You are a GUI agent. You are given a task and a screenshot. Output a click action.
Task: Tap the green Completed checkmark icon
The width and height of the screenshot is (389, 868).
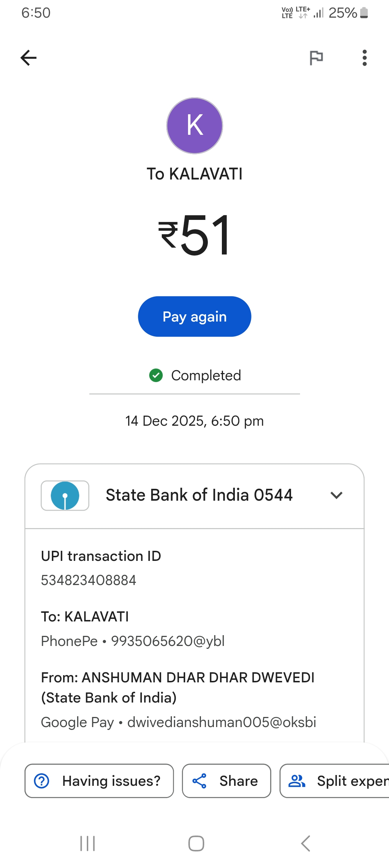coord(156,375)
